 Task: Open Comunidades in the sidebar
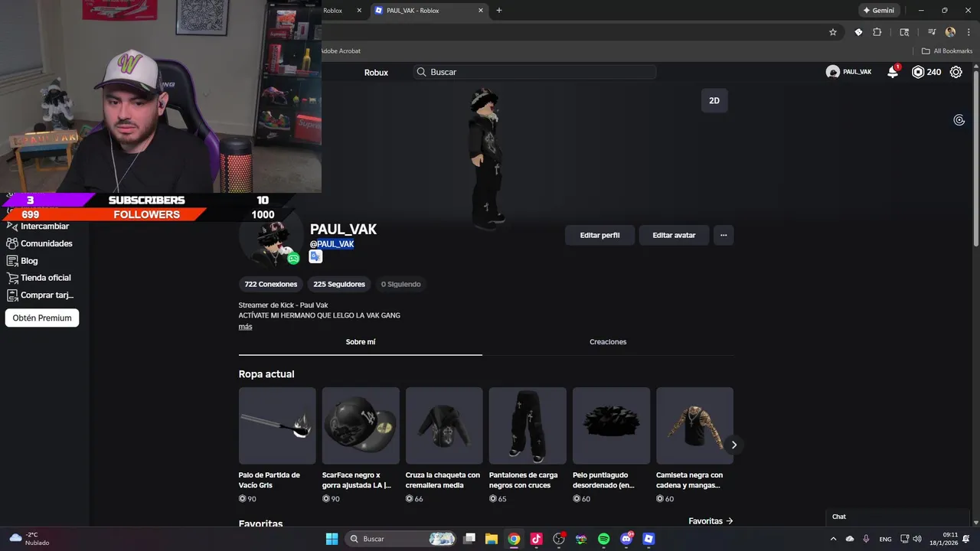pyautogui.click(x=40, y=243)
